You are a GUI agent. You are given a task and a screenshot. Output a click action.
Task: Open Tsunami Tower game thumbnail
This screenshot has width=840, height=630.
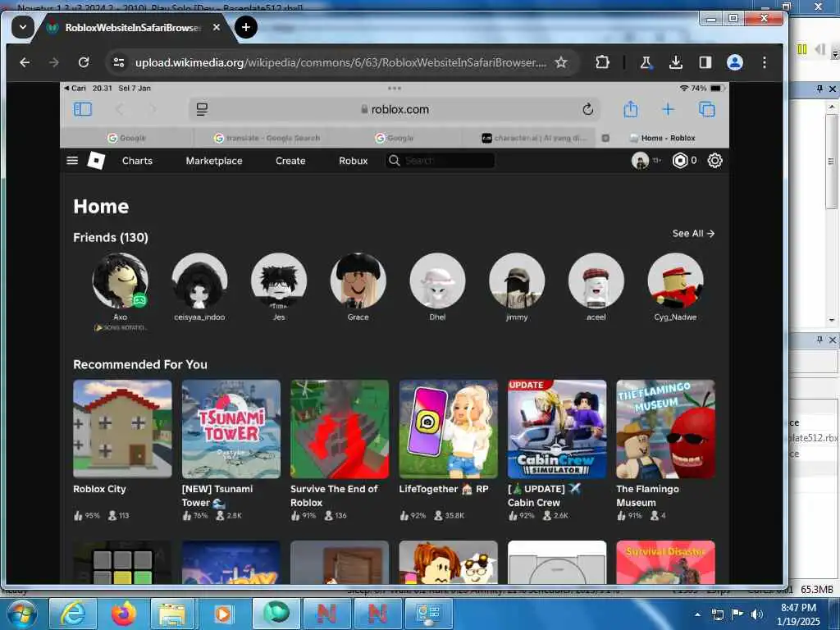(x=231, y=429)
